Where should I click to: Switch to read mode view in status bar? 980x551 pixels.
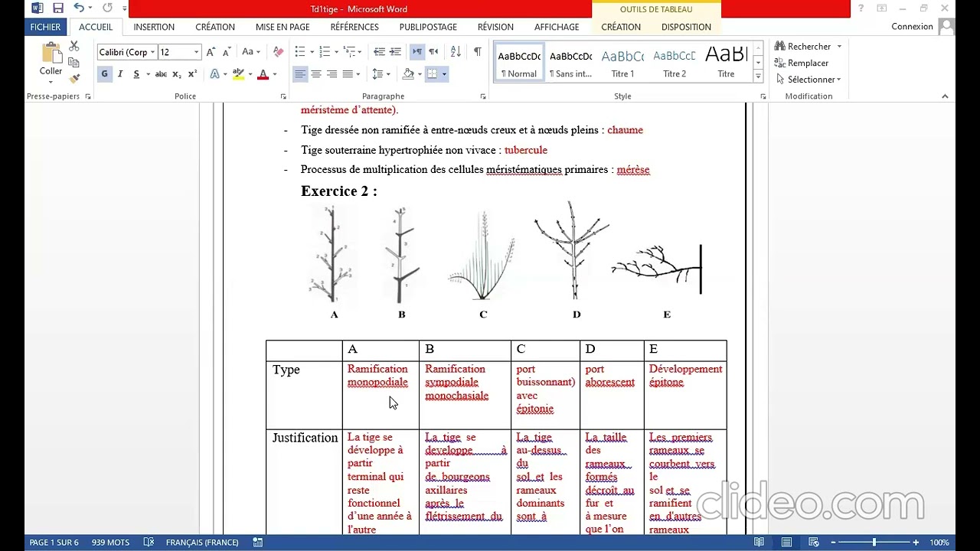click(x=759, y=543)
